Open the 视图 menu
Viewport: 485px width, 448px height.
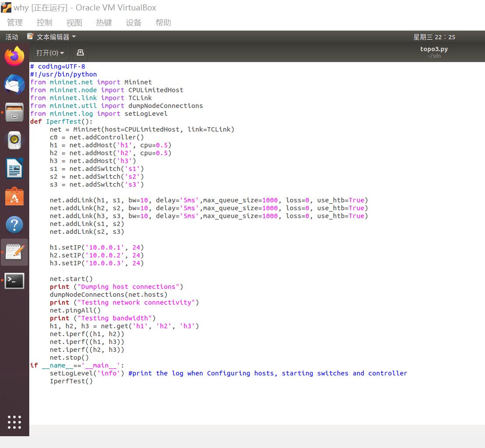(74, 23)
